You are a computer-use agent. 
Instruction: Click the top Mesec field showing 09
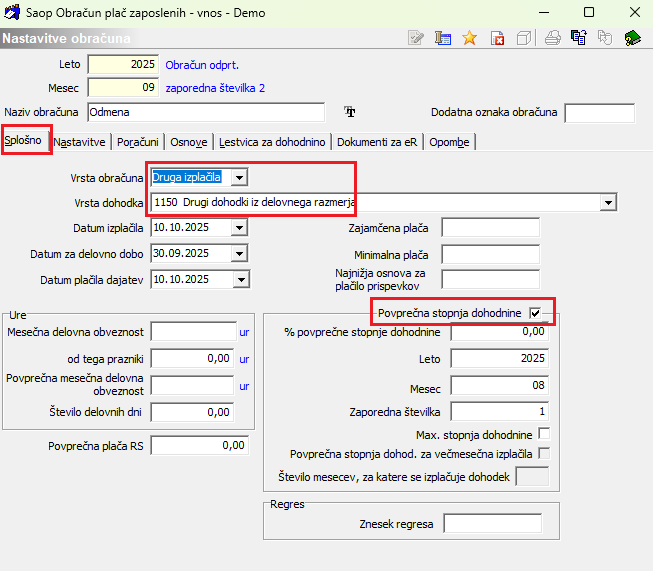tap(123, 87)
